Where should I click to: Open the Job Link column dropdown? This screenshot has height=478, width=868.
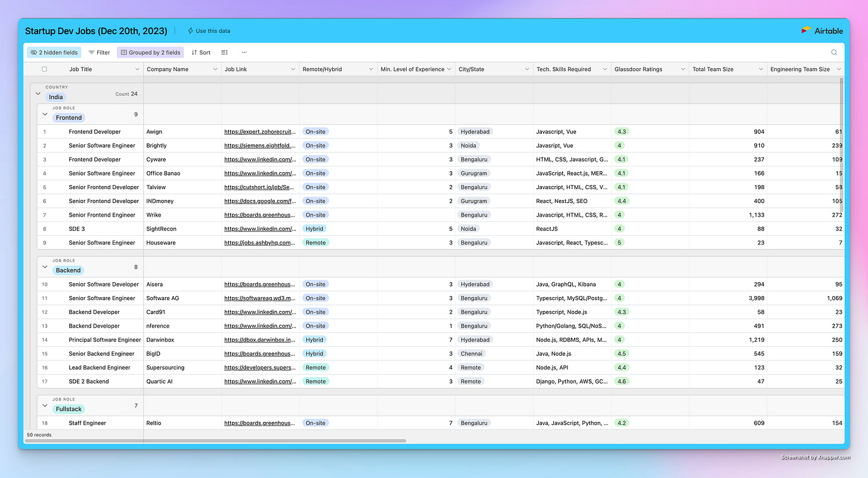pos(293,69)
